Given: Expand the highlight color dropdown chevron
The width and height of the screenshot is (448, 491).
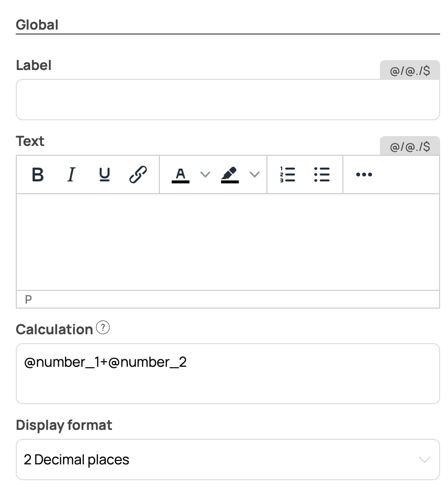Looking at the screenshot, I should coord(255,175).
